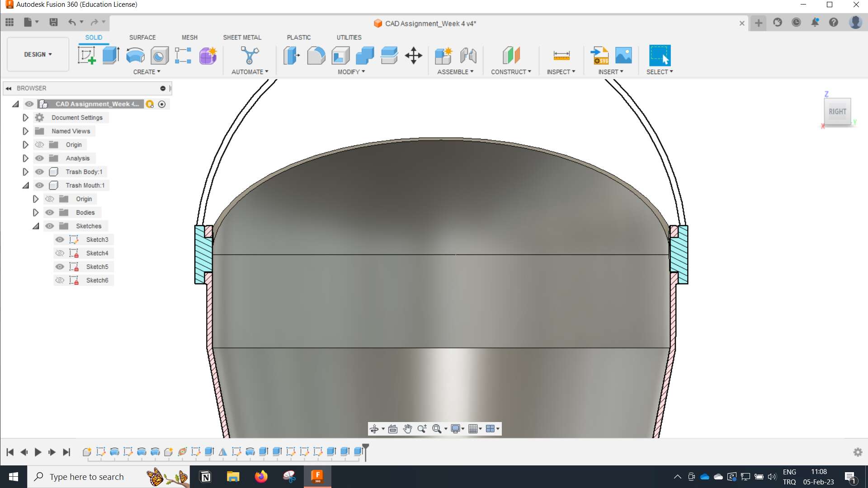Image resolution: width=868 pixels, height=488 pixels.
Task: Switch to the SOLID tab
Action: pos(94,38)
